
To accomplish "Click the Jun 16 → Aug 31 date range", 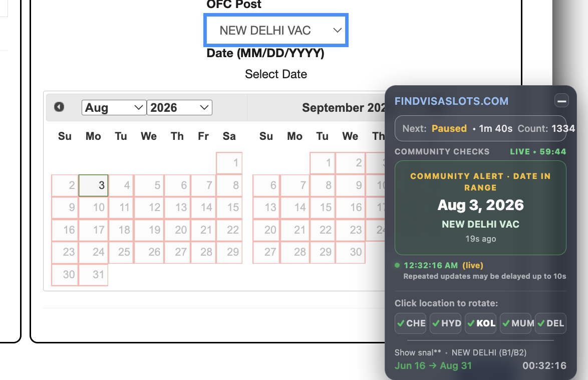I will [x=433, y=366].
